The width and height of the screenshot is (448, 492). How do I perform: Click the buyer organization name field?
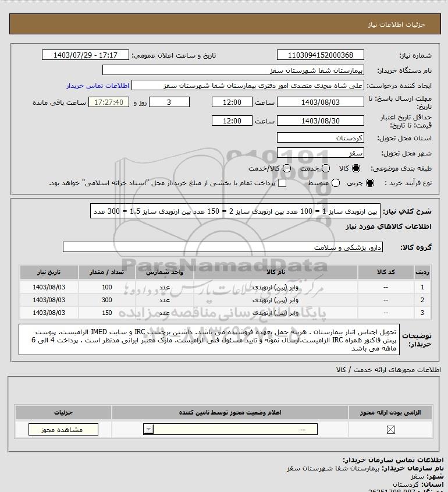[x=233, y=70]
